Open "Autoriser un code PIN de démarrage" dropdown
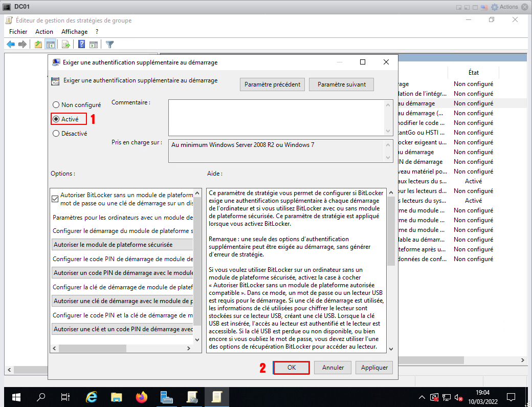 coord(123,273)
